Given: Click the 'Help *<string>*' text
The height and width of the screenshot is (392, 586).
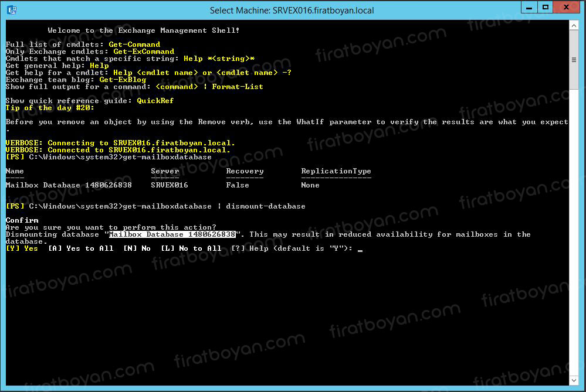Looking at the screenshot, I should click(x=219, y=59).
